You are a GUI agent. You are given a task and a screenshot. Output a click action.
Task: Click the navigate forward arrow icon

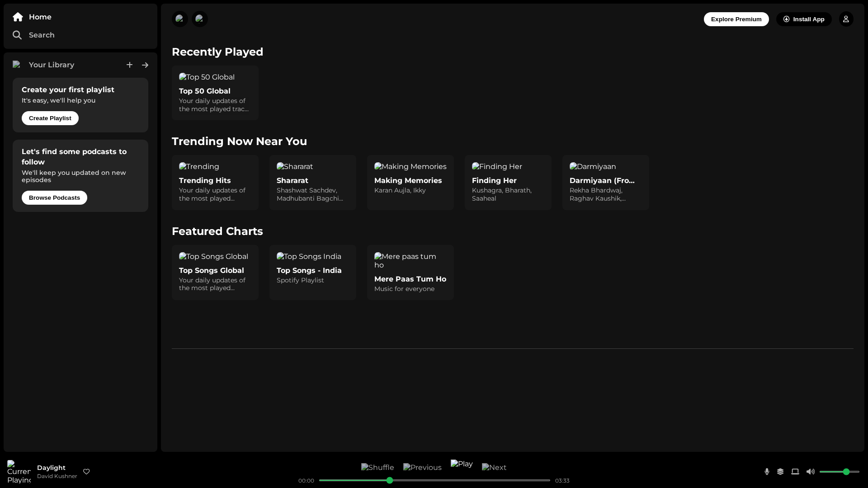click(200, 19)
